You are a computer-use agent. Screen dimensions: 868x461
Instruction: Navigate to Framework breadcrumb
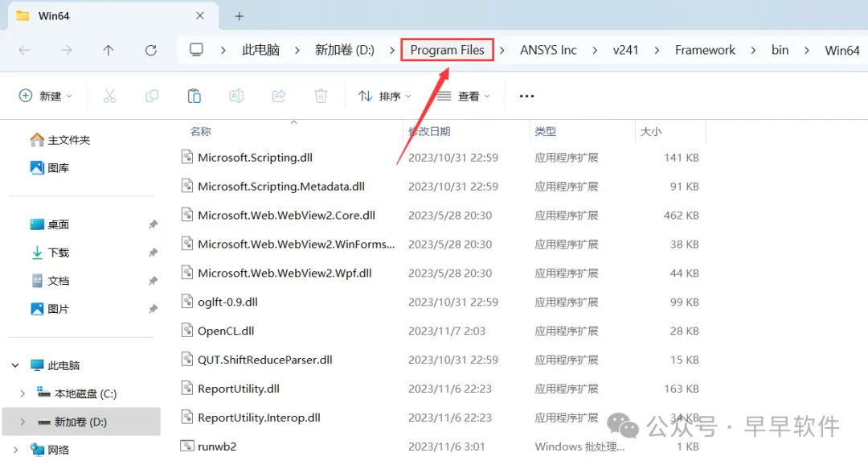click(x=705, y=50)
